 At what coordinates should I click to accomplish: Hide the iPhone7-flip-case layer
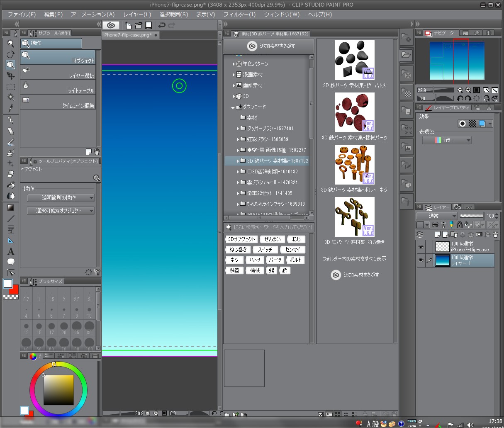(421, 247)
